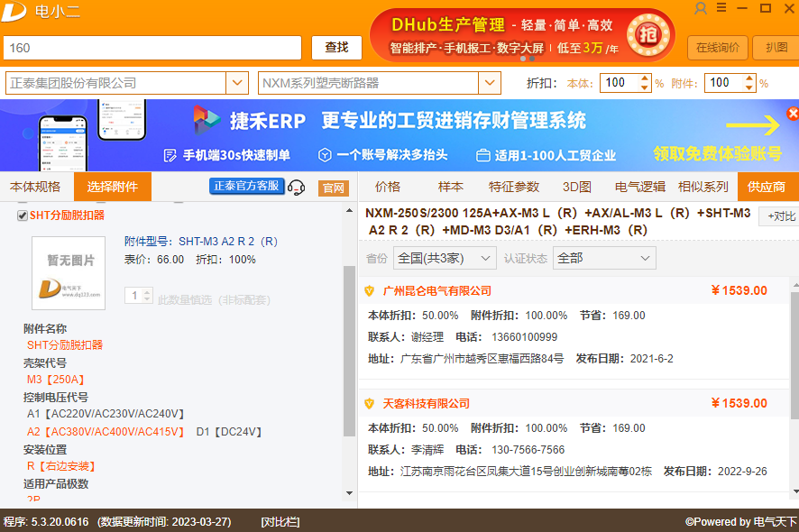This screenshot has width=799, height=532.
Task: Click SHT分励脱扣器 accessory name value
Action: coord(65,345)
